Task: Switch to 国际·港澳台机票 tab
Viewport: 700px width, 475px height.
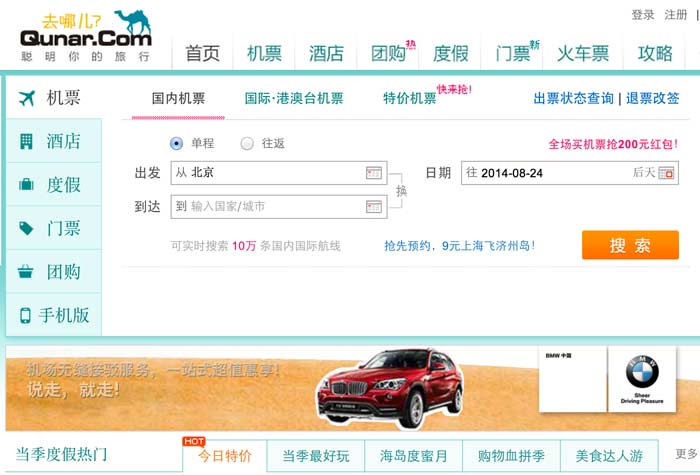Action: pyautogui.click(x=294, y=98)
